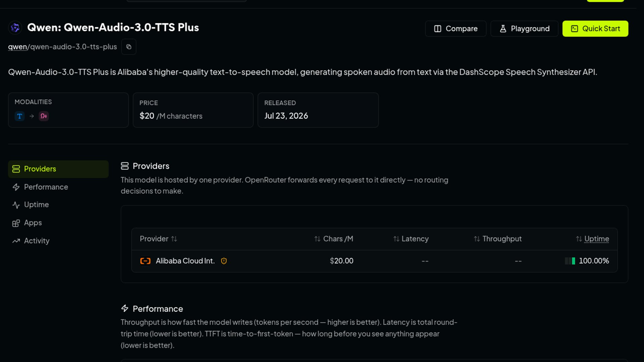Click the Jul 23, 2026 release date
Image resolution: width=644 pixels, height=362 pixels.
pos(286,116)
